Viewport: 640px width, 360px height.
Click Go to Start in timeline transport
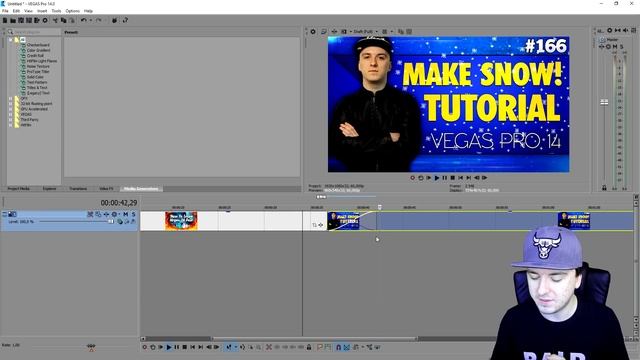(193, 347)
